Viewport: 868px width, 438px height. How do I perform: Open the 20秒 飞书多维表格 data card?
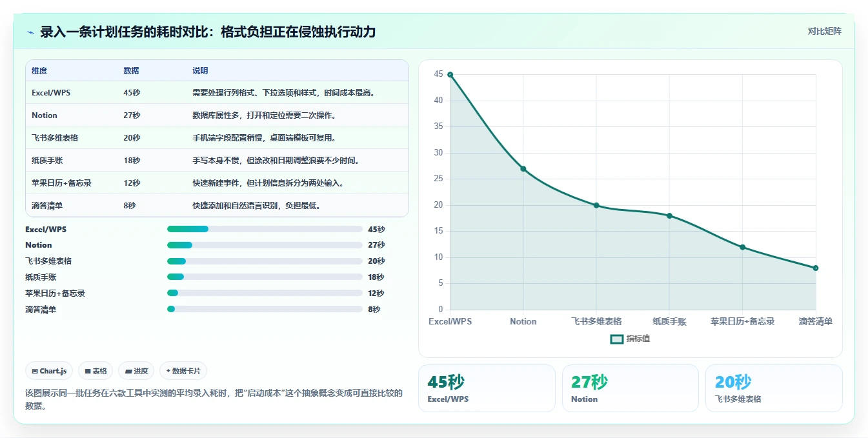[x=774, y=388]
